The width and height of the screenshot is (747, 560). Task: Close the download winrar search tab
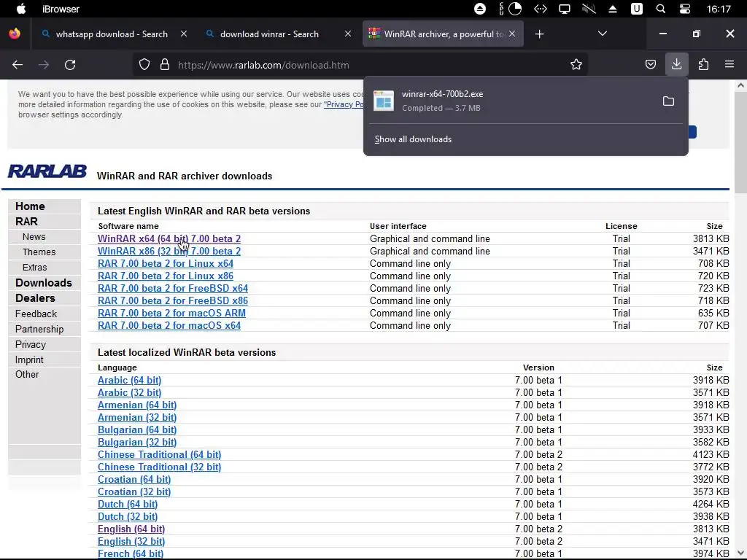[x=348, y=34]
